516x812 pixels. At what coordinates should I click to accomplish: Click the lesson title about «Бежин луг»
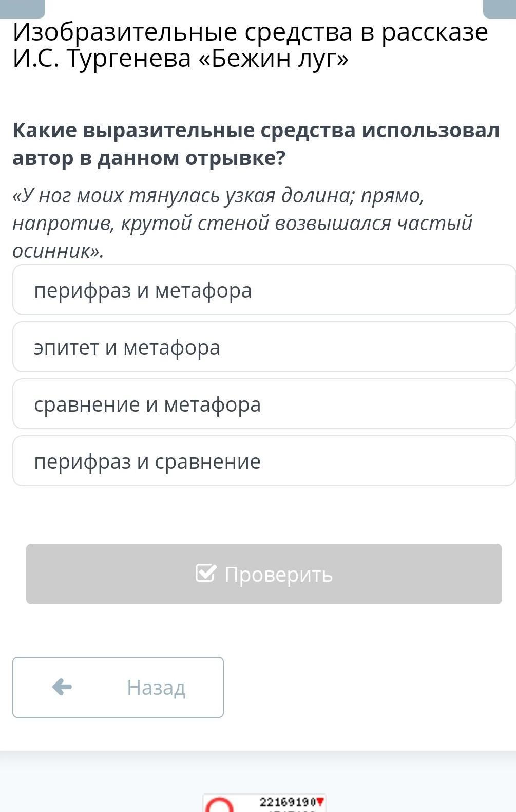coord(250,45)
